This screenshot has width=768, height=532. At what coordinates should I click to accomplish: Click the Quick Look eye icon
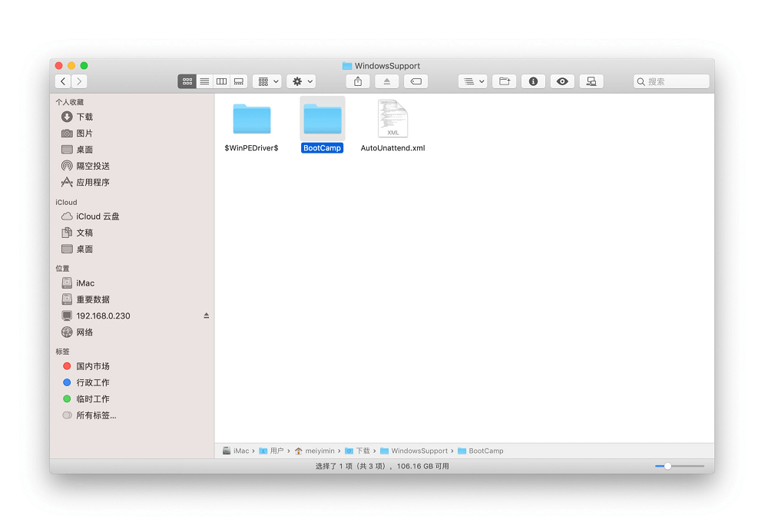coord(562,81)
